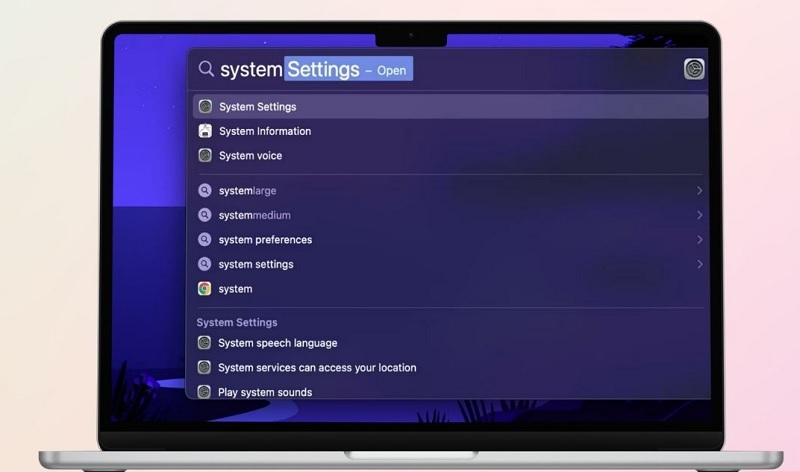Click the System Settings result icon
800x472 pixels.
(205, 107)
